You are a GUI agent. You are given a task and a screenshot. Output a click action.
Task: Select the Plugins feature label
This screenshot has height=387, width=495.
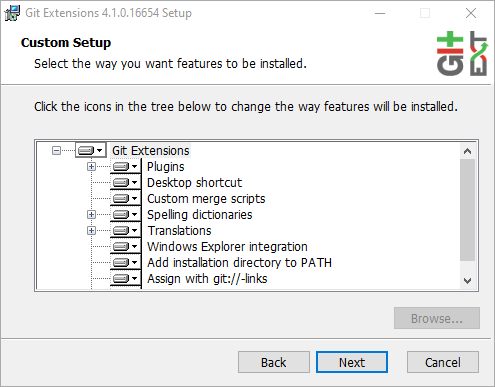point(166,167)
